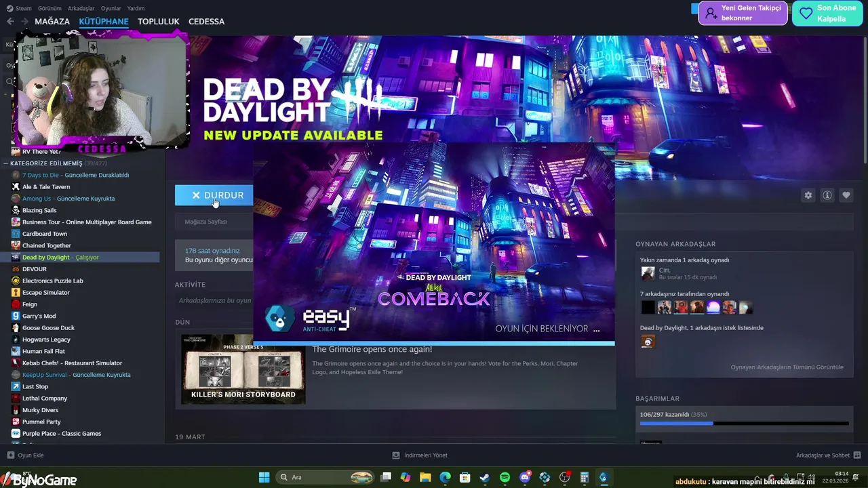Screen dimensions: 868x488
Task: Open Spotify from the taskbar
Action: pyautogui.click(x=505, y=477)
